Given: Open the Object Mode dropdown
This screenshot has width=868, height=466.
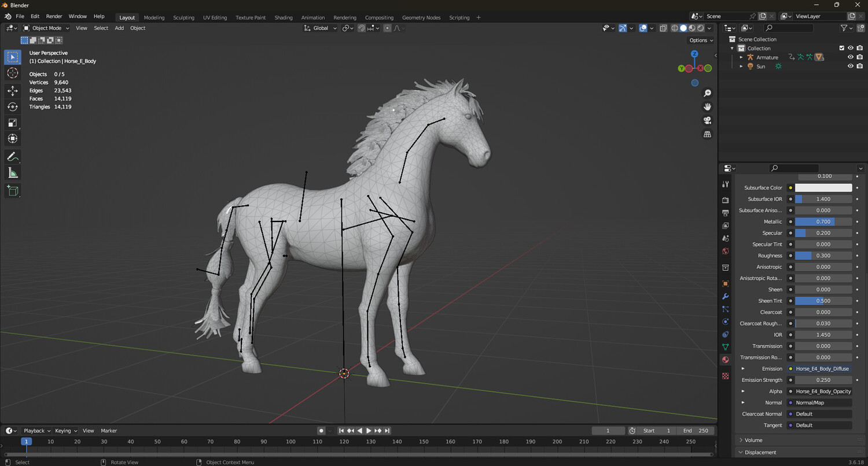Looking at the screenshot, I should tap(46, 28).
